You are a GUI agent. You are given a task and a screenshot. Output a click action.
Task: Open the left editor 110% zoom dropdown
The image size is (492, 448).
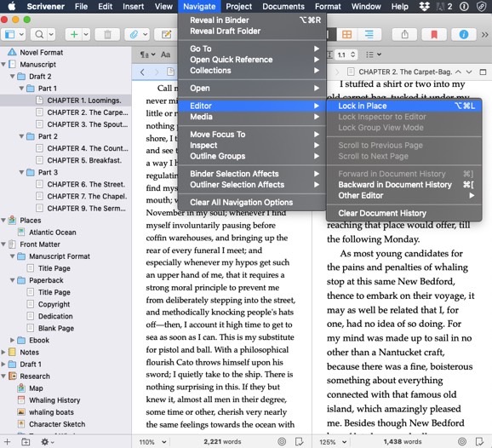(152, 442)
